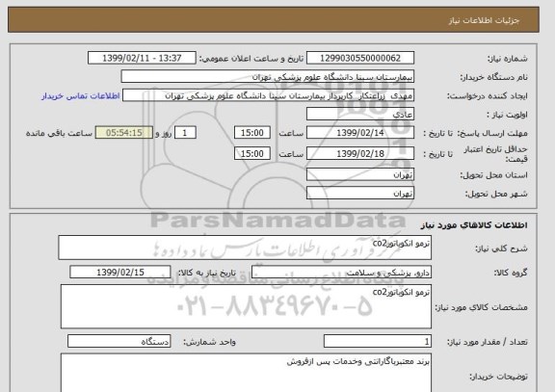Click the section heading اطلاعات کالاهای مورد نیاز

click(x=474, y=225)
